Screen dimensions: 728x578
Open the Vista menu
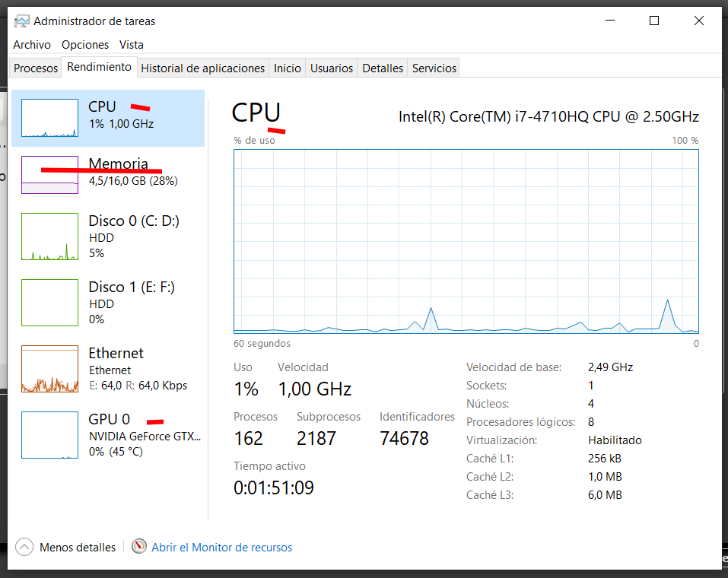click(x=132, y=45)
